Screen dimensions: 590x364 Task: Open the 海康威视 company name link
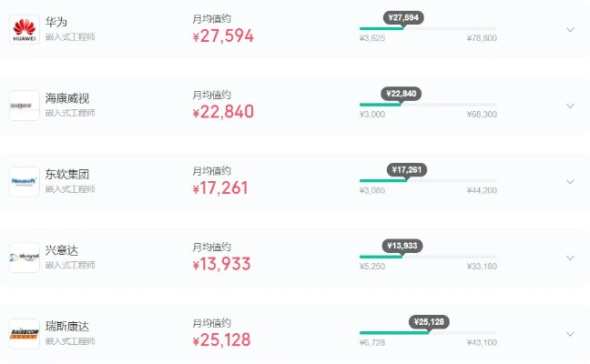point(67,97)
